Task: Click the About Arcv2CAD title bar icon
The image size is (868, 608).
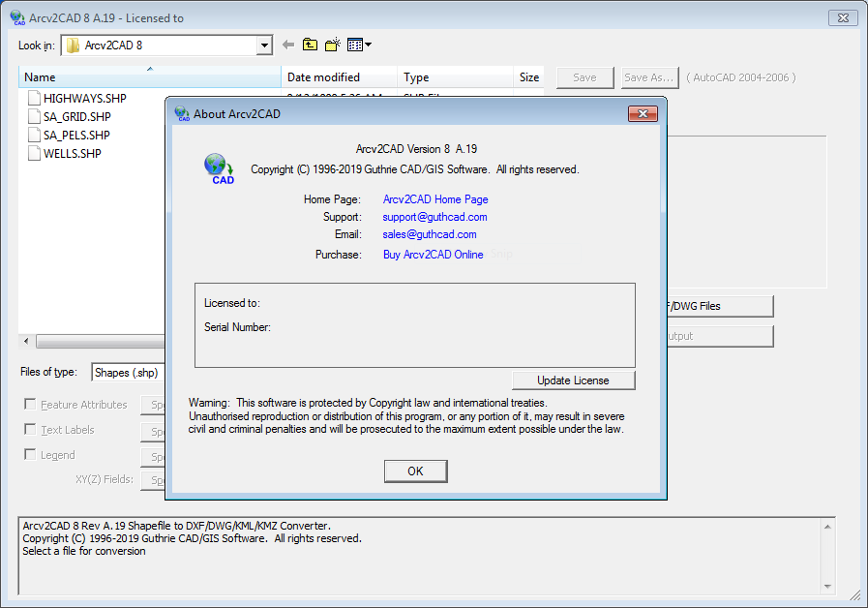Action: coord(182,113)
